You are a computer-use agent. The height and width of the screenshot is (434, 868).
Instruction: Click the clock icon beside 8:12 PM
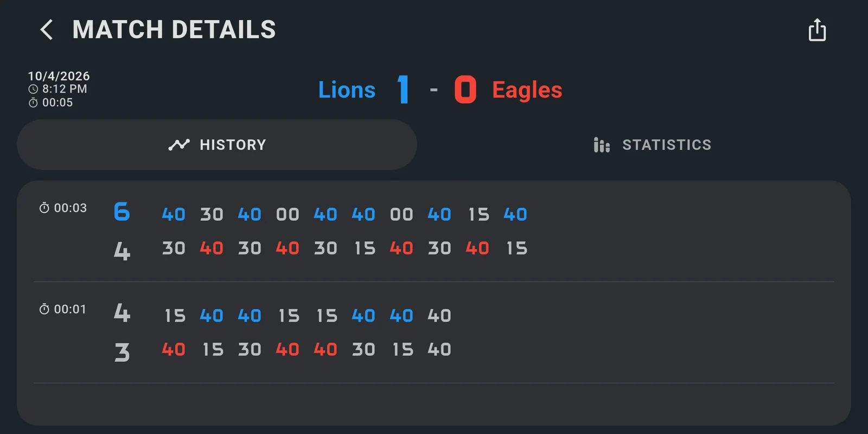pyautogui.click(x=33, y=89)
